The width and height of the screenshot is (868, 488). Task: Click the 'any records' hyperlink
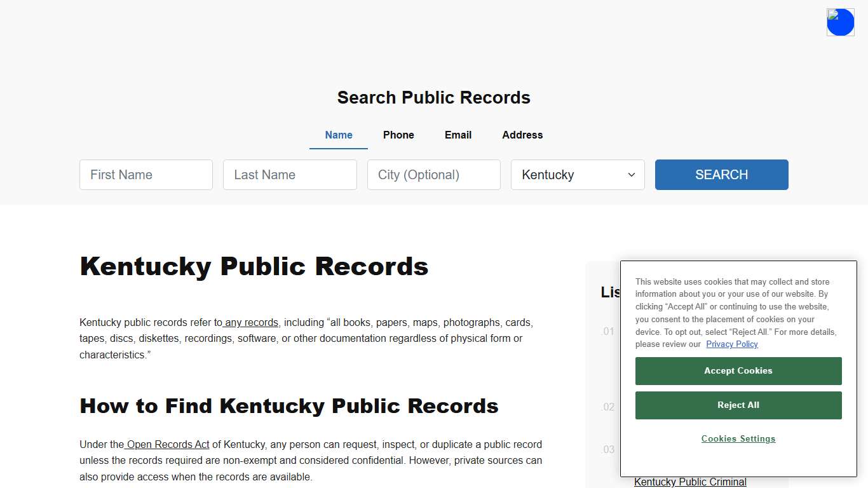point(250,322)
